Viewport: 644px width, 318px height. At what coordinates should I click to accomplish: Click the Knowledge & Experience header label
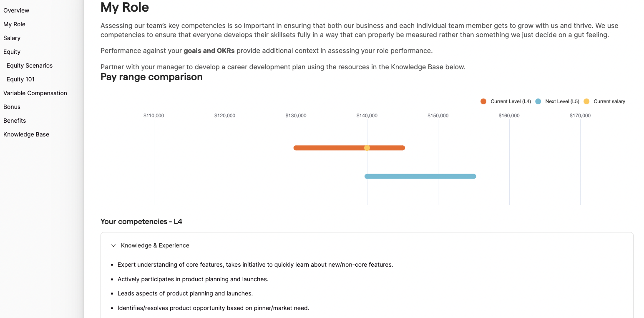(155, 245)
